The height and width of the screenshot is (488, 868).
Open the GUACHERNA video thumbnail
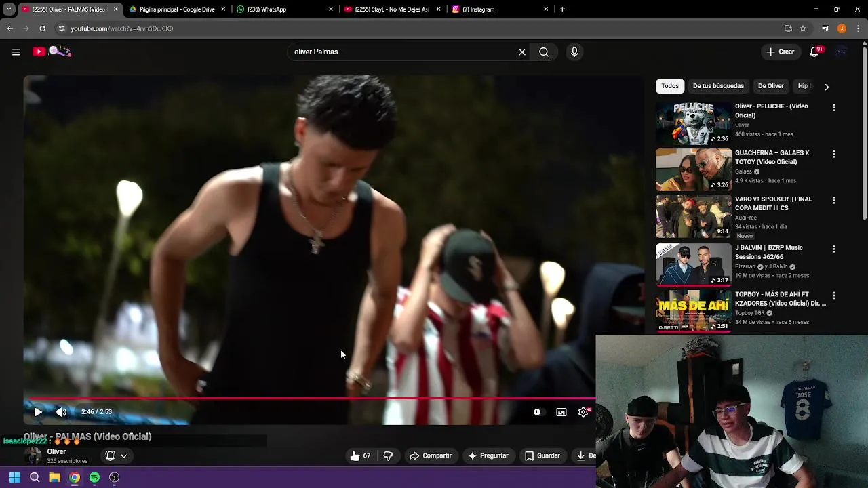693,169
